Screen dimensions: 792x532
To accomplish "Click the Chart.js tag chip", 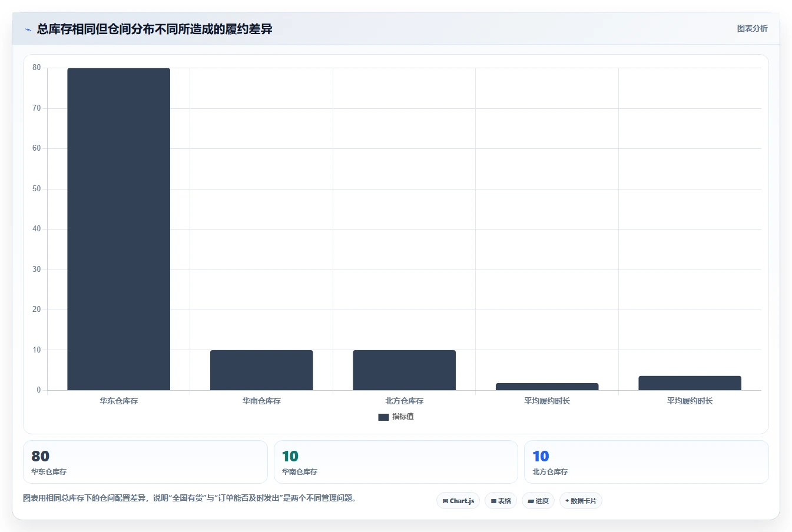I will click(x=458, y=501).
